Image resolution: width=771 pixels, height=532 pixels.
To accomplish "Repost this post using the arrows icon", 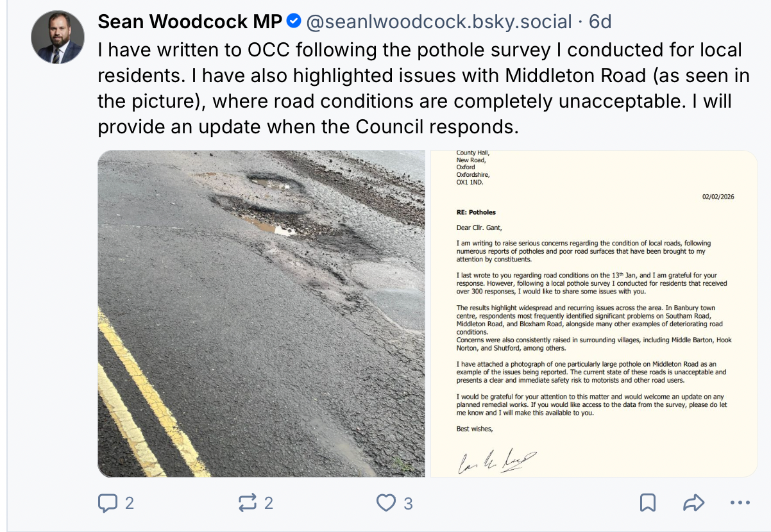I will [247, 503].
